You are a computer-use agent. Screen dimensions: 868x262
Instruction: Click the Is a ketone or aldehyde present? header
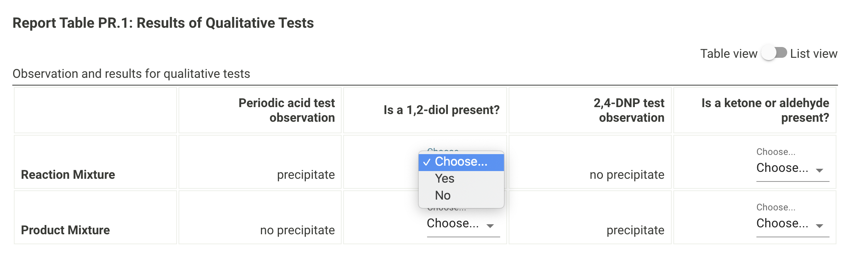click(765, 110)
